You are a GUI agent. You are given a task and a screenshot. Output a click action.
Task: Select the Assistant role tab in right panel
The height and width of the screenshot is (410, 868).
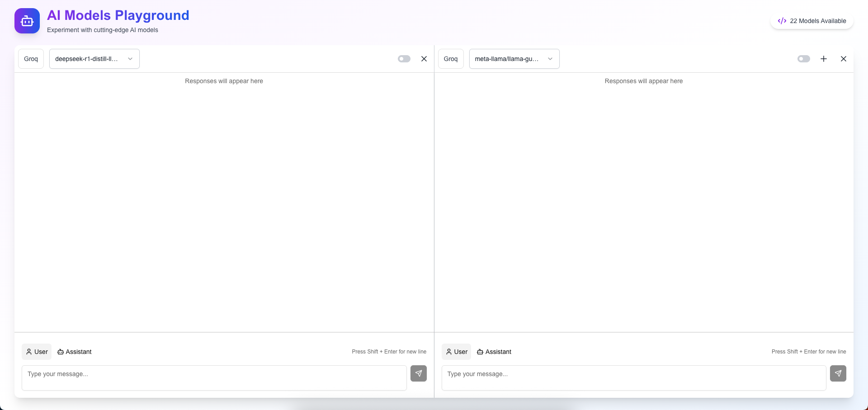494,352
